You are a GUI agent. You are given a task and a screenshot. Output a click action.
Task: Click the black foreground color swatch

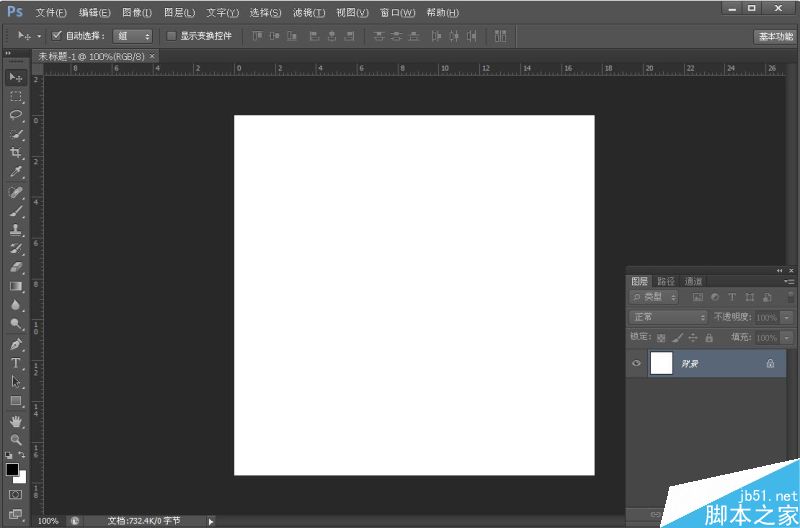coord(12,468)
